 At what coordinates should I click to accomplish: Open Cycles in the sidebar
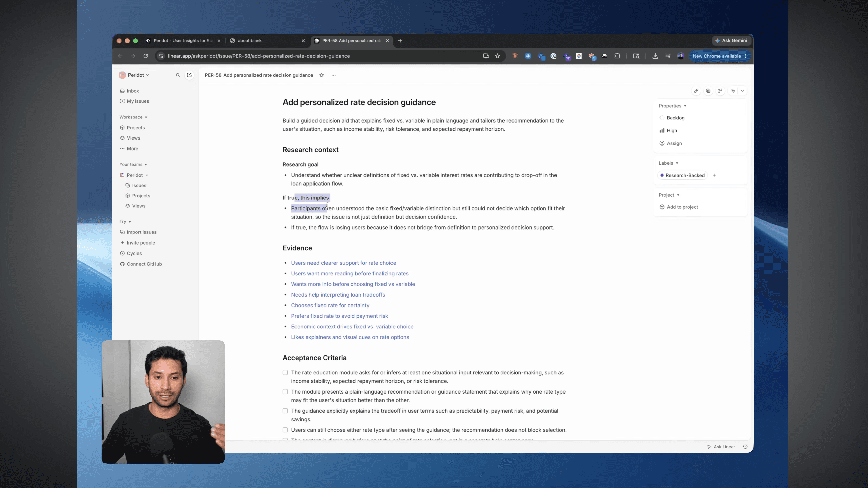click(x=131, y=254)
